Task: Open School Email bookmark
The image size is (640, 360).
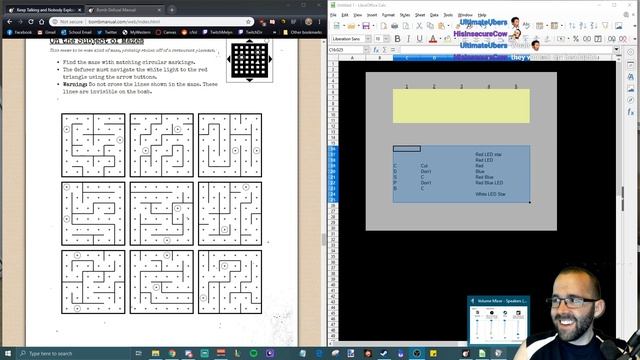Action: pyautogui.click(x=76, y=32)
